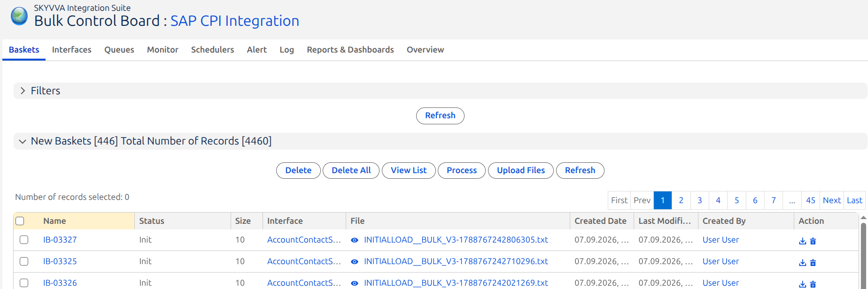Image resolution: width=868 pixels, height=289 pixels.
Task: Expand the Filters section
Action: pyautogui.click(x=23, y=91)
